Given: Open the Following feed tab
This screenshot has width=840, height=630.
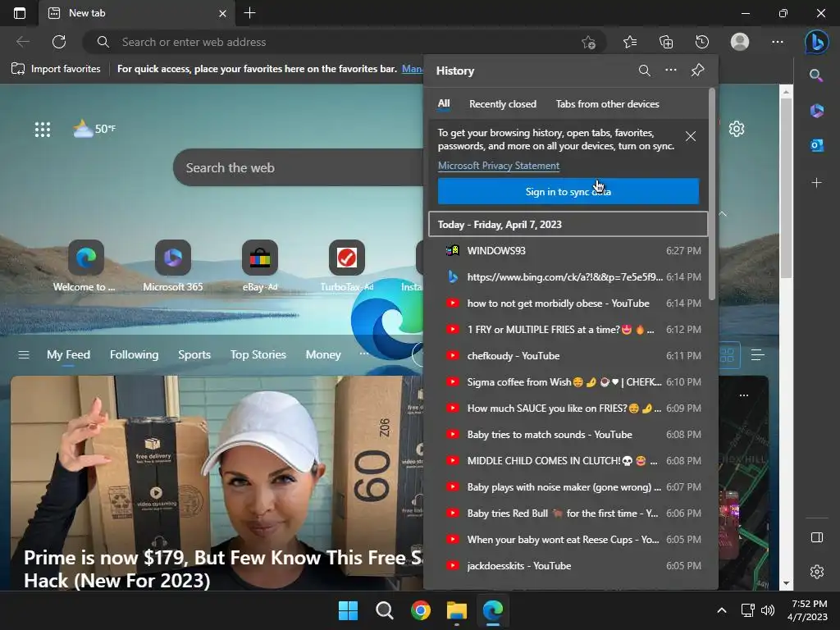Looking at the screenshot, I should [134, 354].
